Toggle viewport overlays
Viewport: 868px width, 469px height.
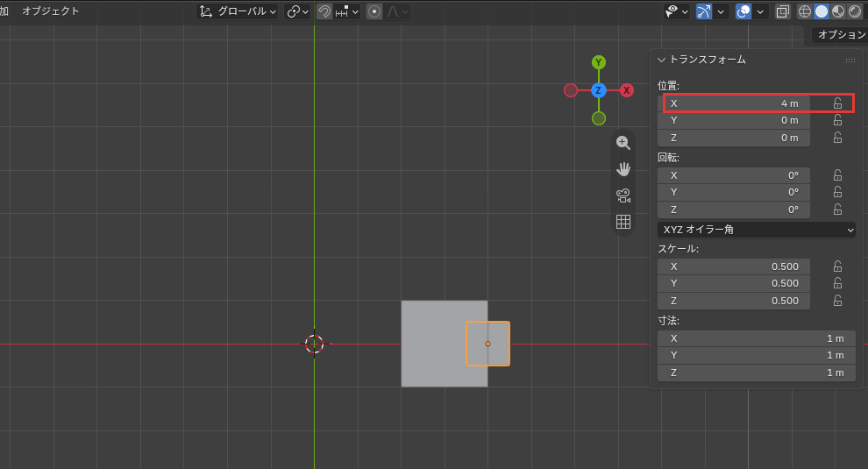pyautogui.click(x=743, y=11)
